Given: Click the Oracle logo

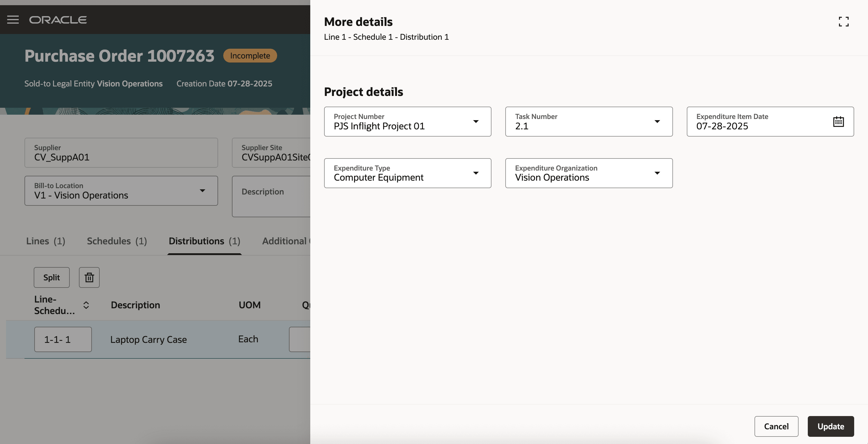Looking at the screenshot, I should coord(58,20).
